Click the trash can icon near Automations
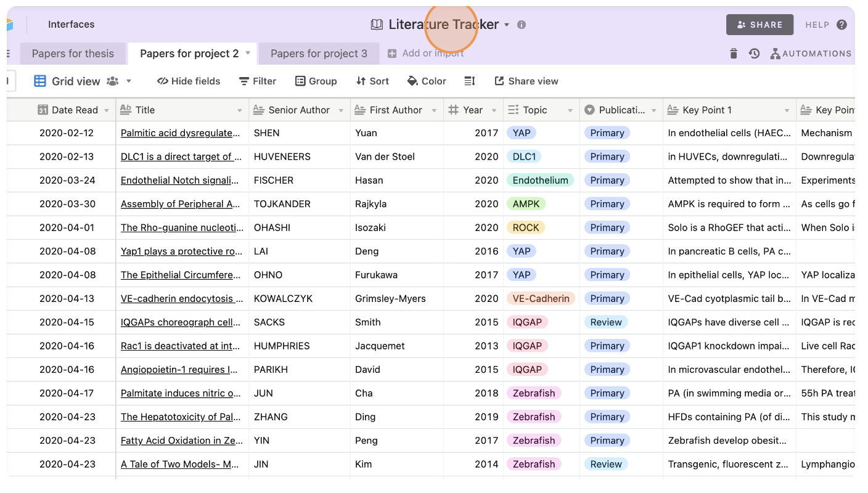 coord(733,53)
